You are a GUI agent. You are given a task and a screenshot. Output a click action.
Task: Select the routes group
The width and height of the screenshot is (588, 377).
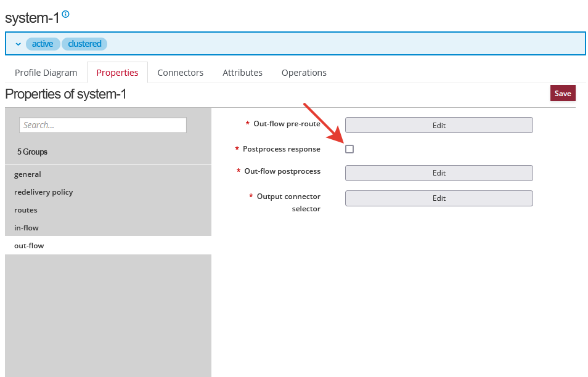point(27,209)
